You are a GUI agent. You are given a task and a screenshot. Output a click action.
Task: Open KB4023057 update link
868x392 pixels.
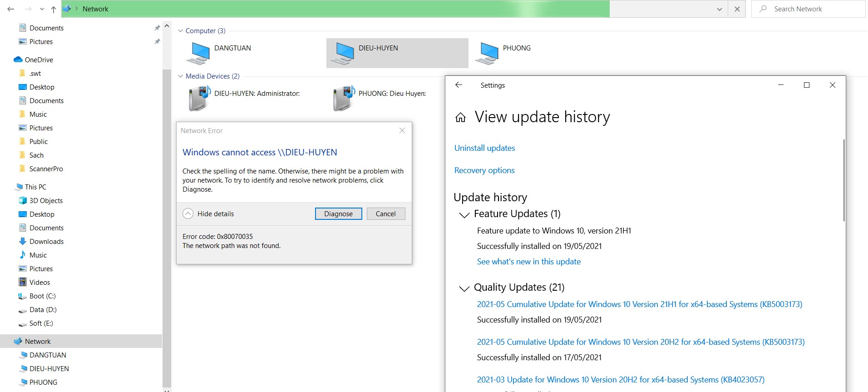point(621,380)
